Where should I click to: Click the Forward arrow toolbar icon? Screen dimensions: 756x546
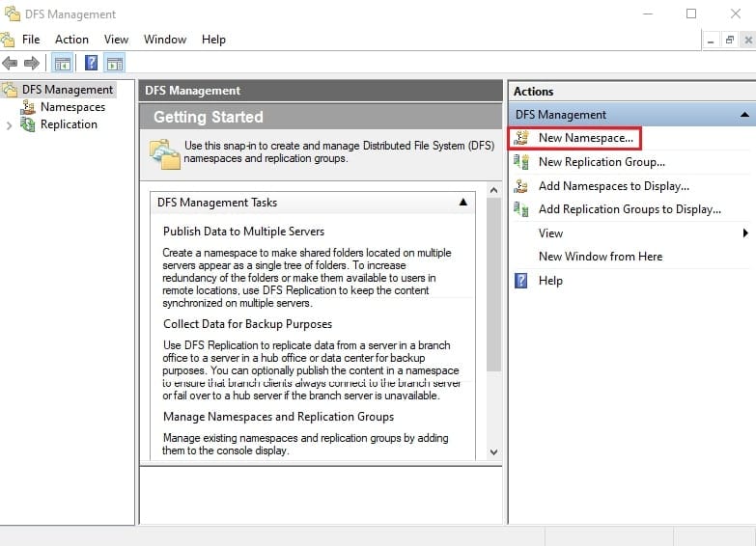tap(31, 63)
